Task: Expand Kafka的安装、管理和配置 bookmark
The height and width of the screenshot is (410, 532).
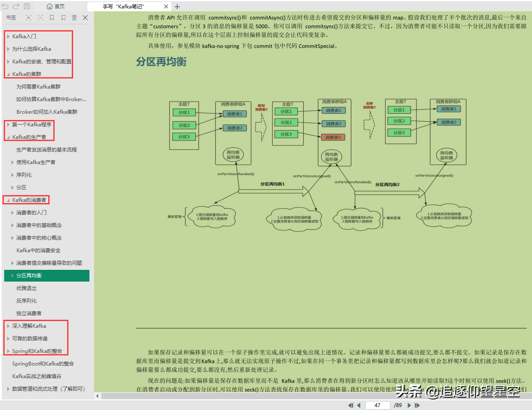Action: [8, 62]
